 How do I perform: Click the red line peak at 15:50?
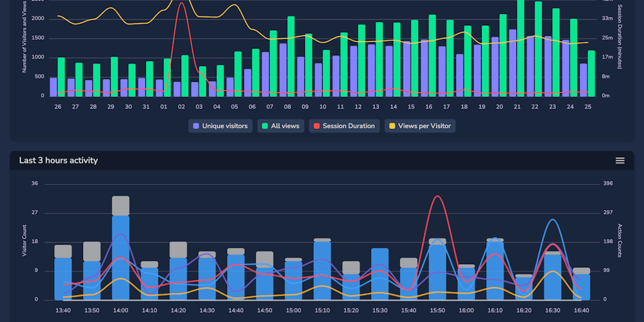[438, 197]
